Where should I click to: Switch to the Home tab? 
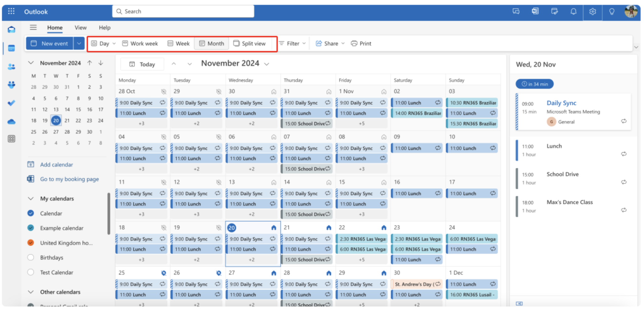(55, 28)
